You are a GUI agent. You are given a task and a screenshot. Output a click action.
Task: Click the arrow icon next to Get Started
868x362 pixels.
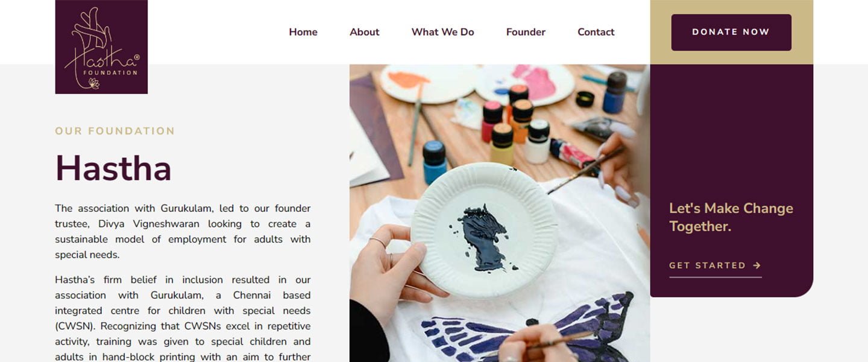point(757,265)
